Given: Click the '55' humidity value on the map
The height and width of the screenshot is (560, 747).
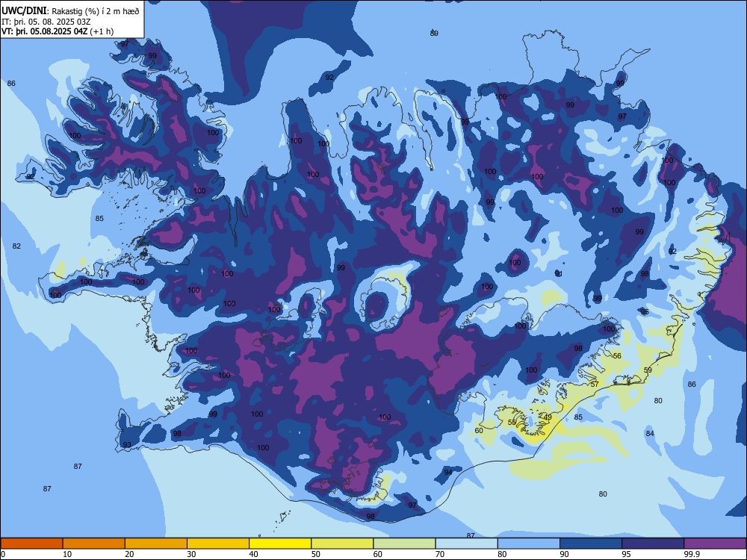Looking at the screenshot, I should point(512,423).
